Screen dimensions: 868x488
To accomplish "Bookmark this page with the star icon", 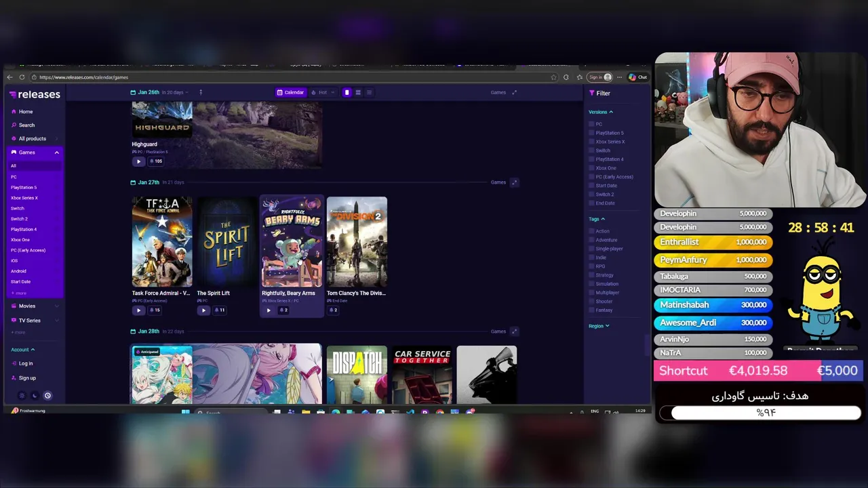I will tap(553, 77).
